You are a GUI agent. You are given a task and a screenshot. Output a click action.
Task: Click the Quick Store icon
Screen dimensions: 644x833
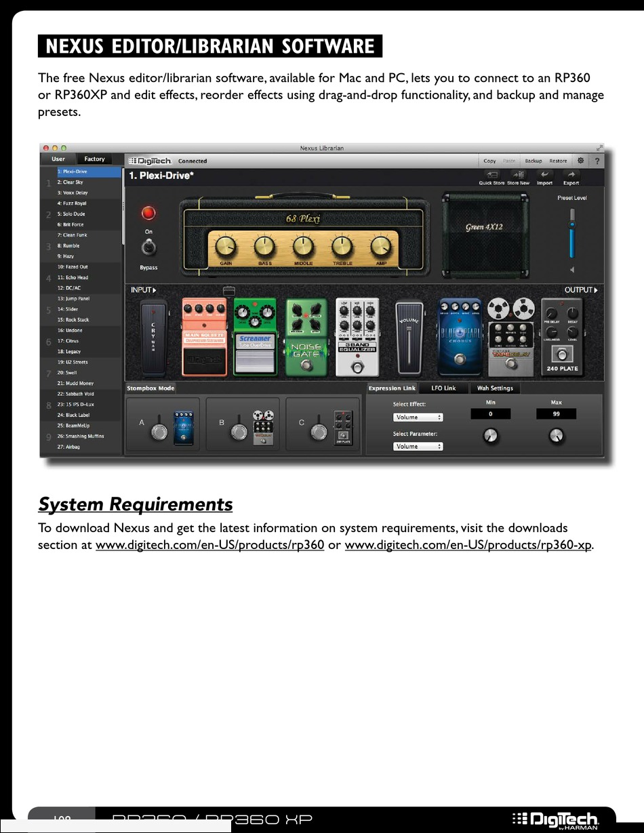pyautogui.click(x=492, y=175)
